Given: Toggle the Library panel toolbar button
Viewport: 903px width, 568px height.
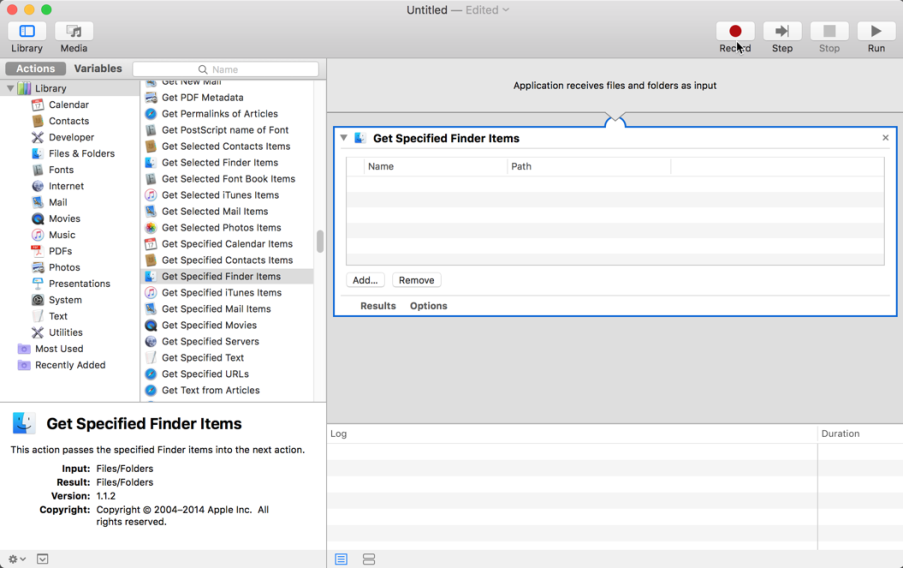Looking at the screenshot, I should coord(26,31).
